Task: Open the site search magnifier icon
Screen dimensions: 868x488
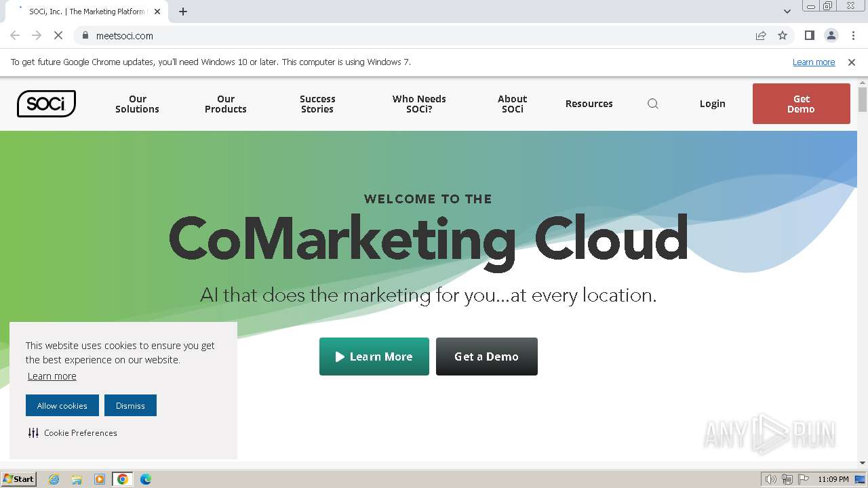Action: [x=653, y=104]
